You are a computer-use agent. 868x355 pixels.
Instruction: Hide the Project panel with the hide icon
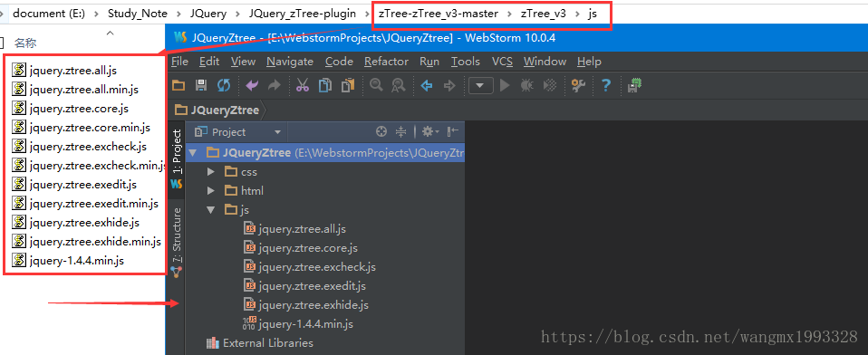[x=453, y=131]
